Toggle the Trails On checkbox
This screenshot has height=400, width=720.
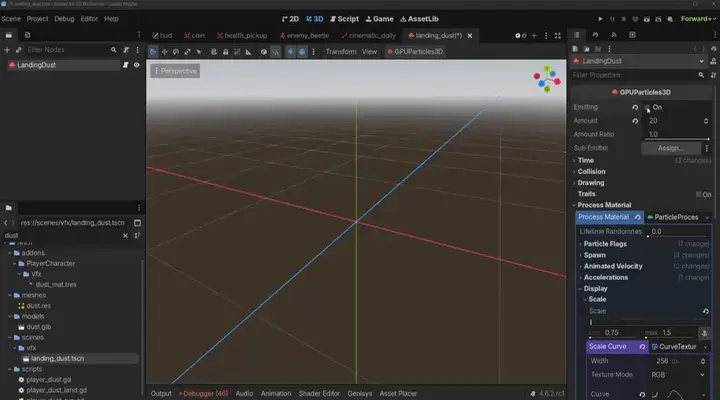tap(698, 194)
